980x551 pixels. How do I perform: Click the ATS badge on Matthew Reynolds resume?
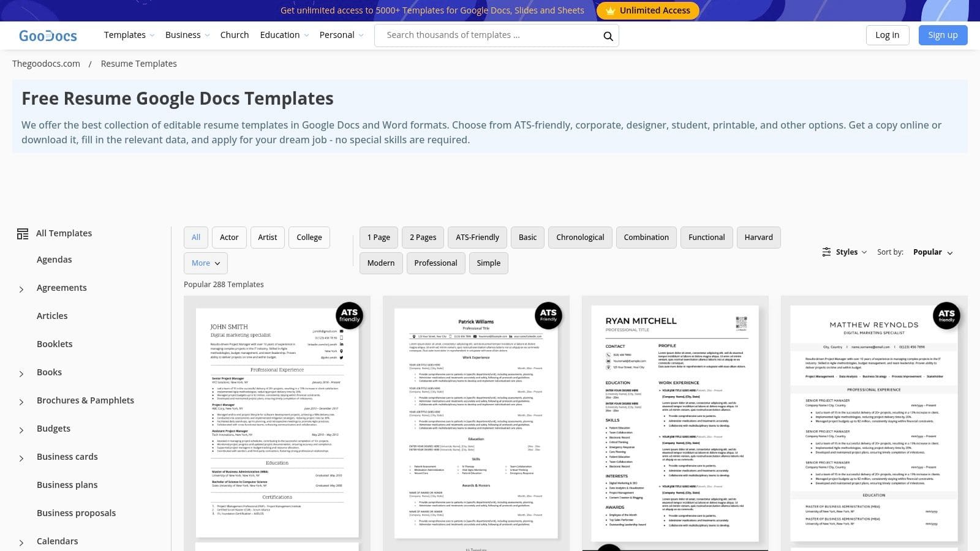pyautogui.click(x=946, y=315)
